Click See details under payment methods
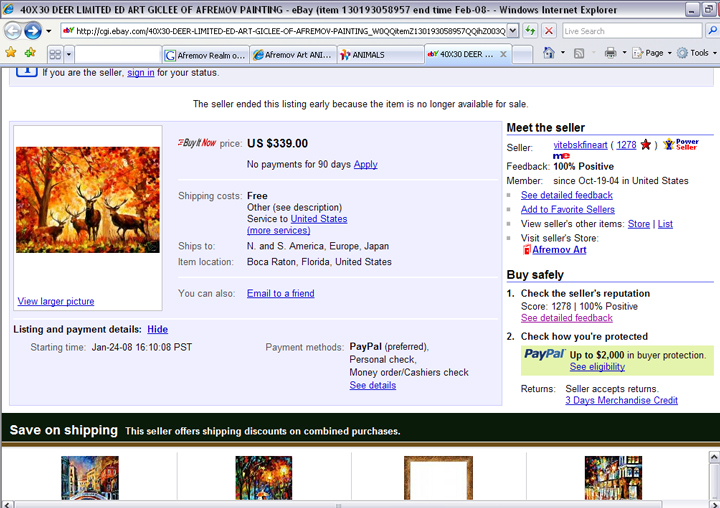 (x=372, y=385)
